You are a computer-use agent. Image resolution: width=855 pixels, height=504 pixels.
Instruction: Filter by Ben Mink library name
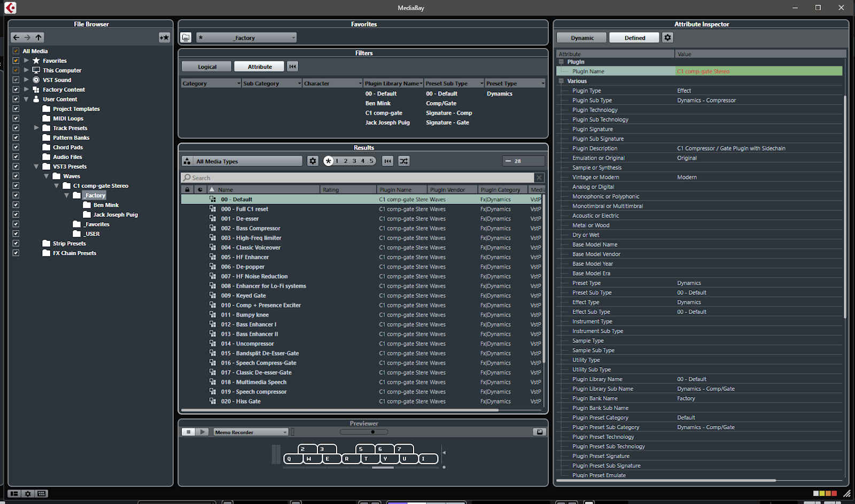point(378,104)
